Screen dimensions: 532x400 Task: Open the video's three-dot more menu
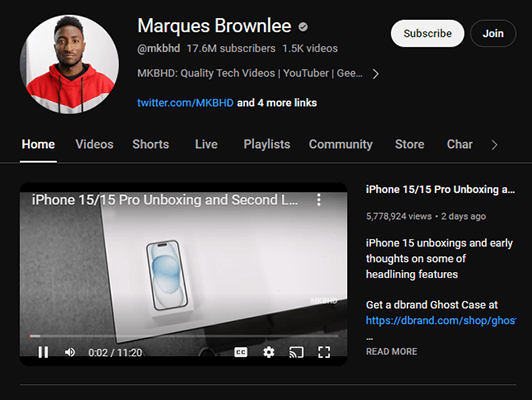[319, 200]
